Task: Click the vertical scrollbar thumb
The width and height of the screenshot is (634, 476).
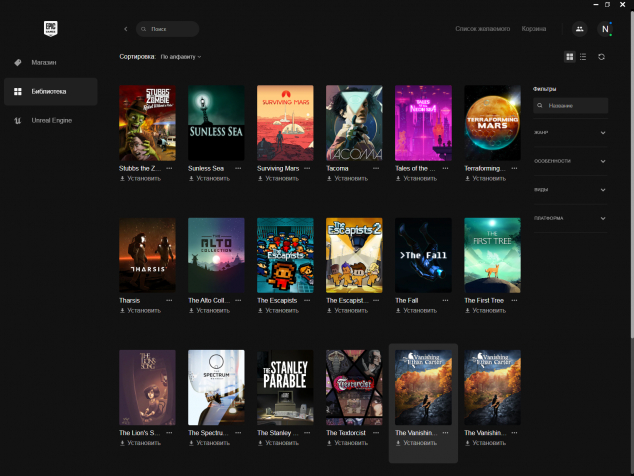Action: click(x=632, y=174)
